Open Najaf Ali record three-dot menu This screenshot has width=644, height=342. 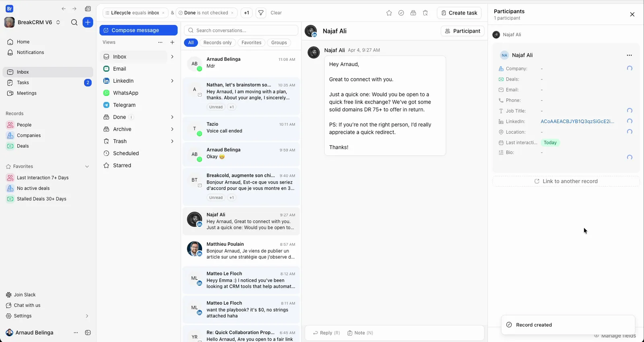tap(629, 55)
